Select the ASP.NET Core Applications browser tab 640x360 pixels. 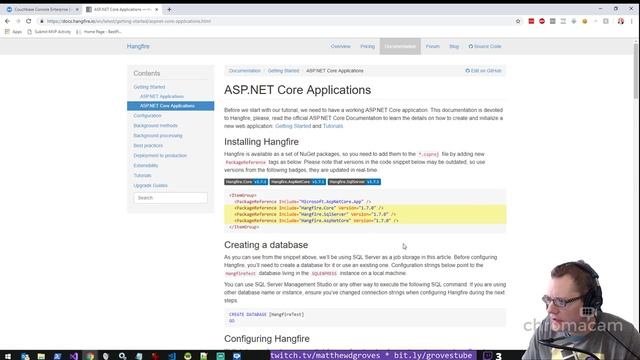[122, 9]
